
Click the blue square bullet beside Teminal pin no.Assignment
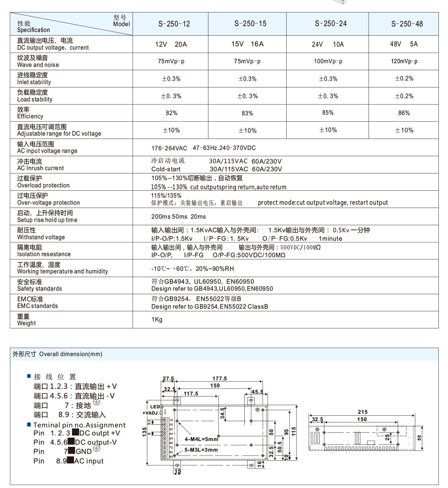coord(29,424)
